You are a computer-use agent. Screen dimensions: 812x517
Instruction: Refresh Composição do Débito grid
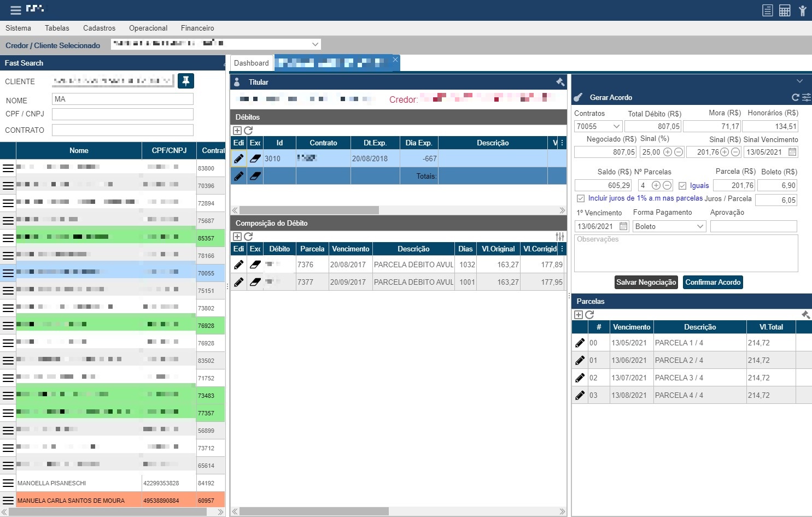[248, 237]
